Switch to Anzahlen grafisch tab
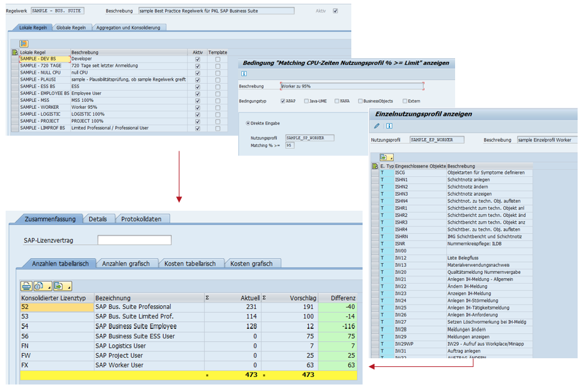 [x=126, y=264]
